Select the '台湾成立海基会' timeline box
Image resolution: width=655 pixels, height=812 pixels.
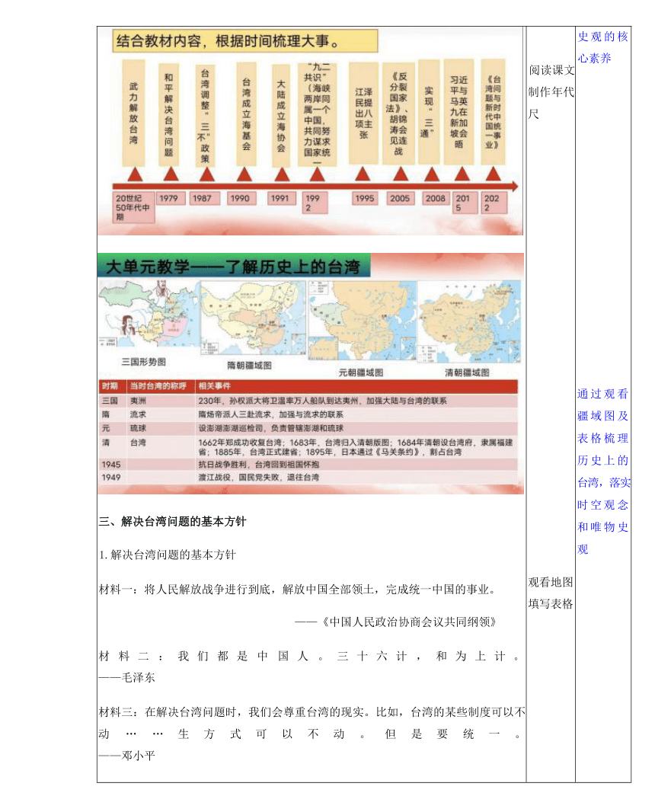click(247, 114)
